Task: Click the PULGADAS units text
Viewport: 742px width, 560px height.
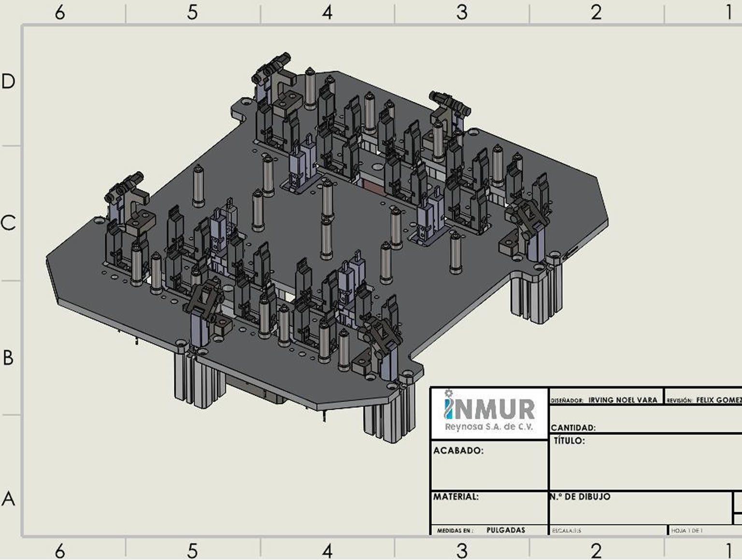Action: pos(505,530)
